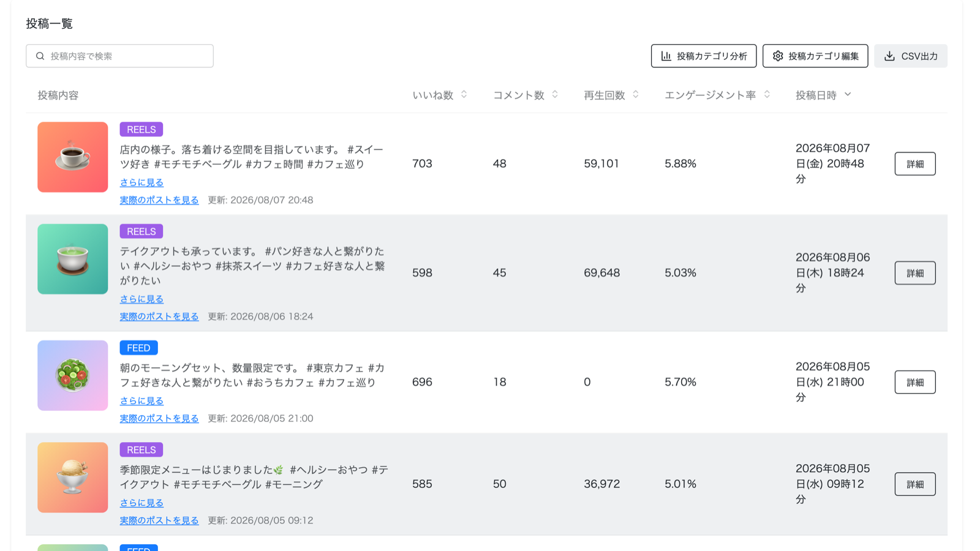This screenshot has width=980, height=551.
Task: Open 投稿カテゴリ編集
Action: coord(815,56)
